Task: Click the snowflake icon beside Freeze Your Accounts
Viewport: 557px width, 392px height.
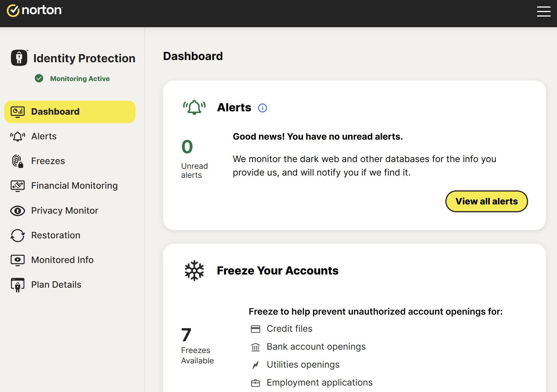Action: pos(194,270)
